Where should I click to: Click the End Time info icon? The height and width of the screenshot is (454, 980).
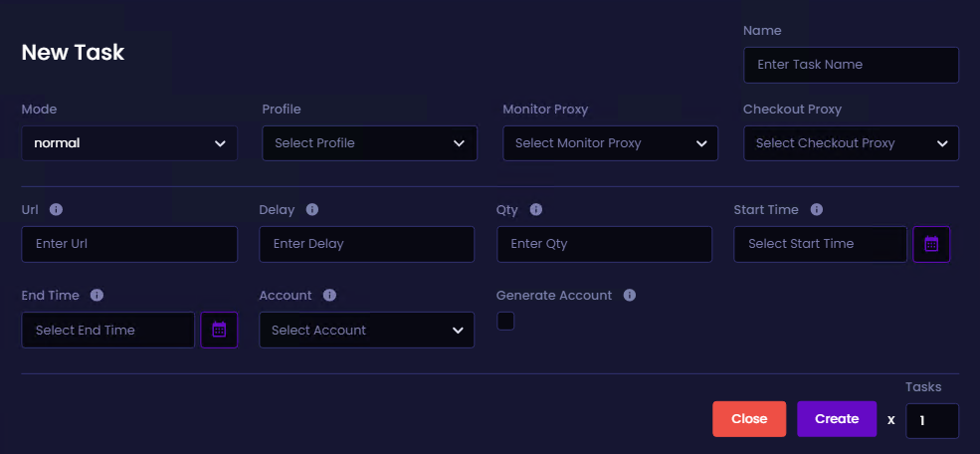(x=97, y=295)
